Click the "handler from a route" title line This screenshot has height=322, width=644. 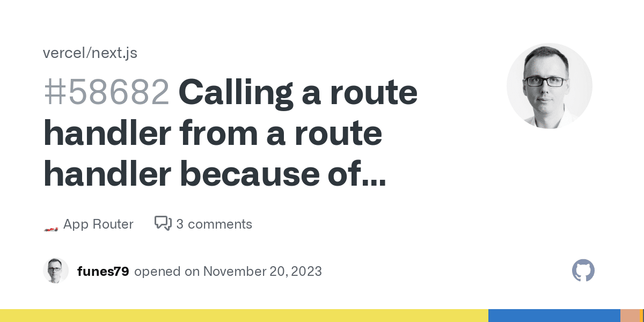click(x=213, y=133)
